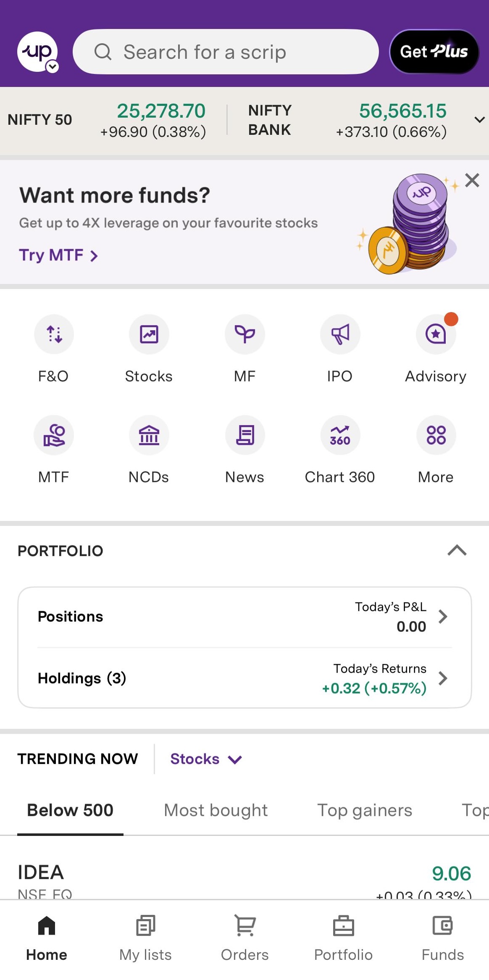This screenshot has height=980, width=489.
Task: Open the MF mutual funds icon
Action: click(x=244, y=334)
